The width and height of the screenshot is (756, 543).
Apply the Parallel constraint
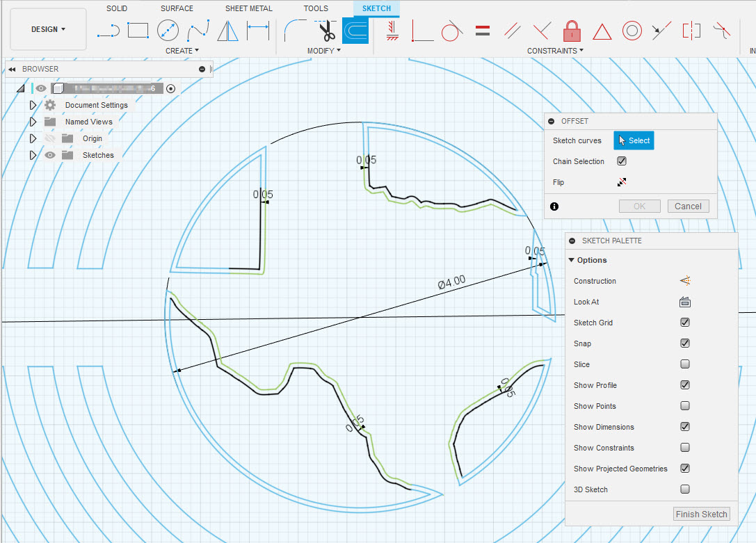tap(513, 31)
